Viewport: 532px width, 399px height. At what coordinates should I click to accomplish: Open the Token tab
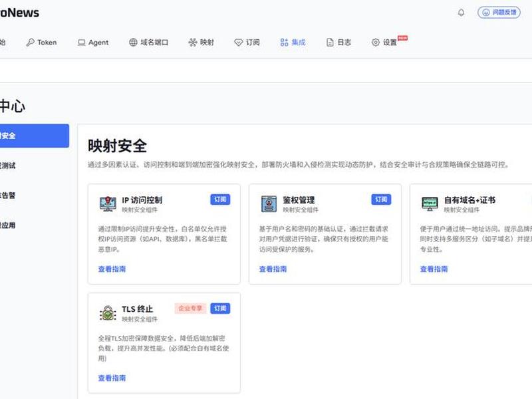point(41,43)
